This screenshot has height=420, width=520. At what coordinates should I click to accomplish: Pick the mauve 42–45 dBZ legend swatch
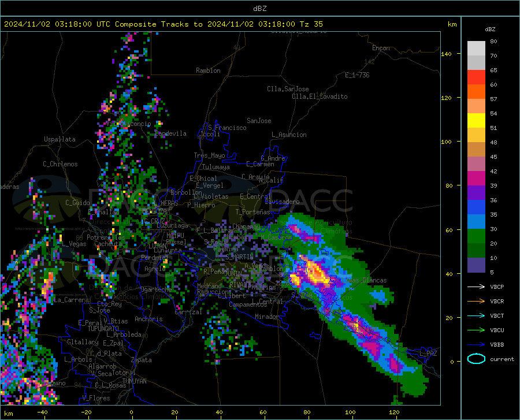(x=476, y=163)
